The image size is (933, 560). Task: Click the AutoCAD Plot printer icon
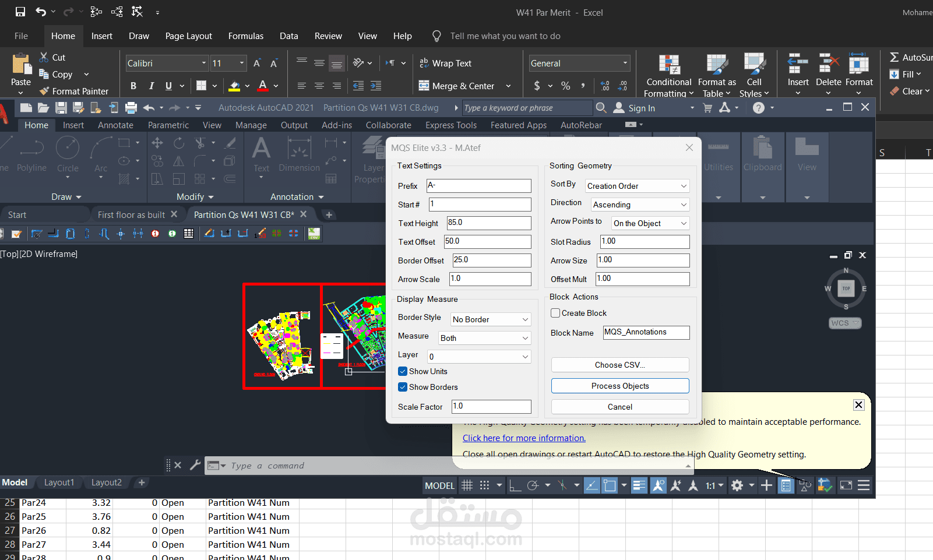click(x=131, y=108)
